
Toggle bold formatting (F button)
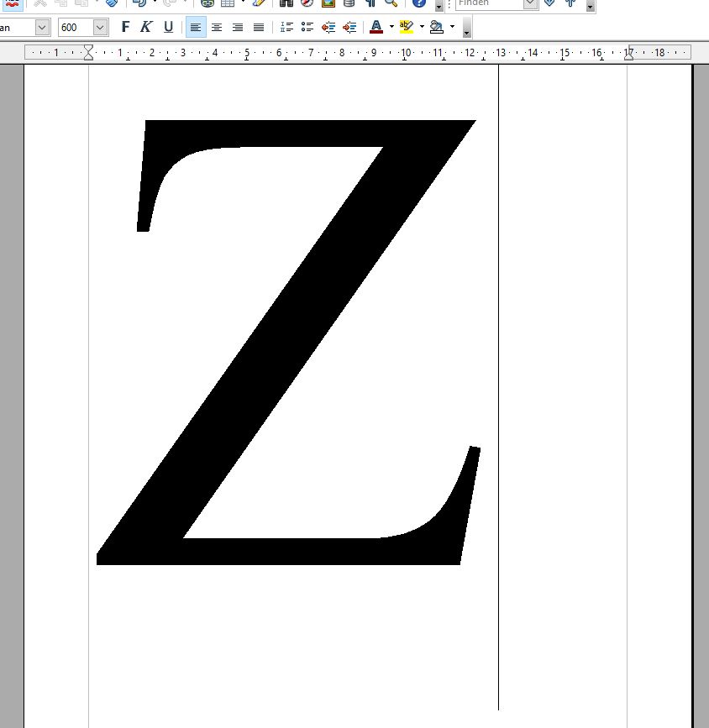click(x=125, y=28)
